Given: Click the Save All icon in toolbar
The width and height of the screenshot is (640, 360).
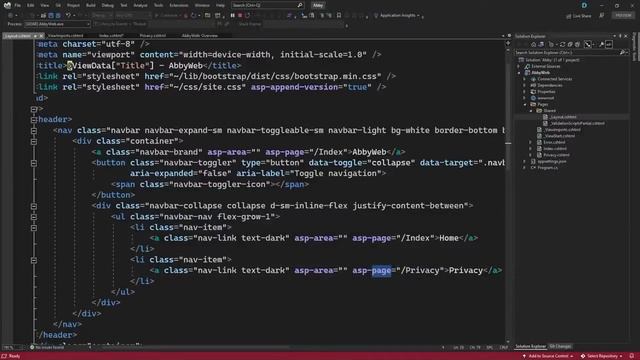Looking at the screenshot, I should click(x=58, y=16).
